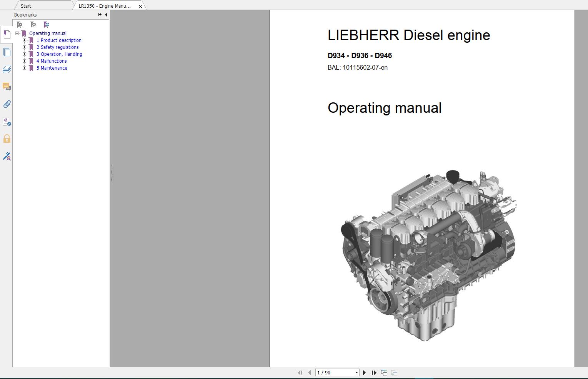Jump to the last page
Image resolution: width=588 pixels, height=379 pixels.
point(373,372)
